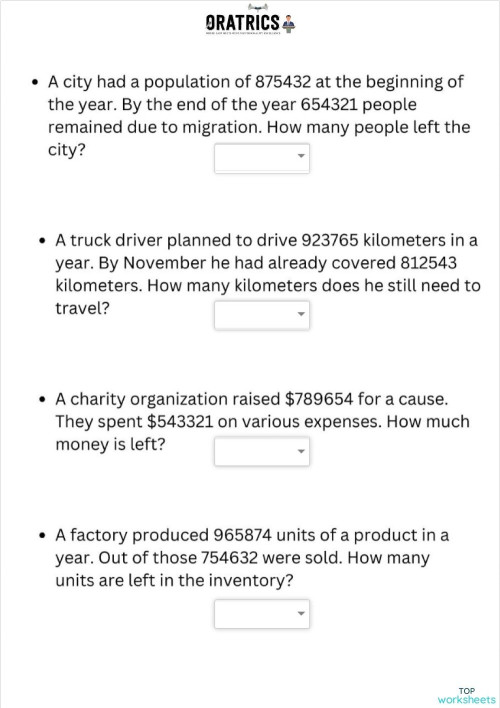Open the dropdown for the factory inventory question

[262, 614]
